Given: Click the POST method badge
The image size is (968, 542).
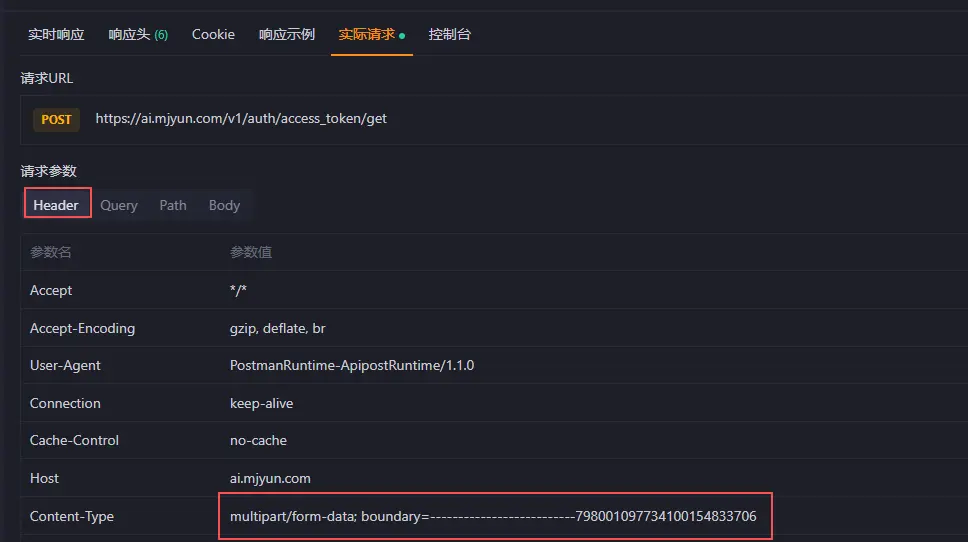Looking at the screenshot, I should [x=56, y=119].
